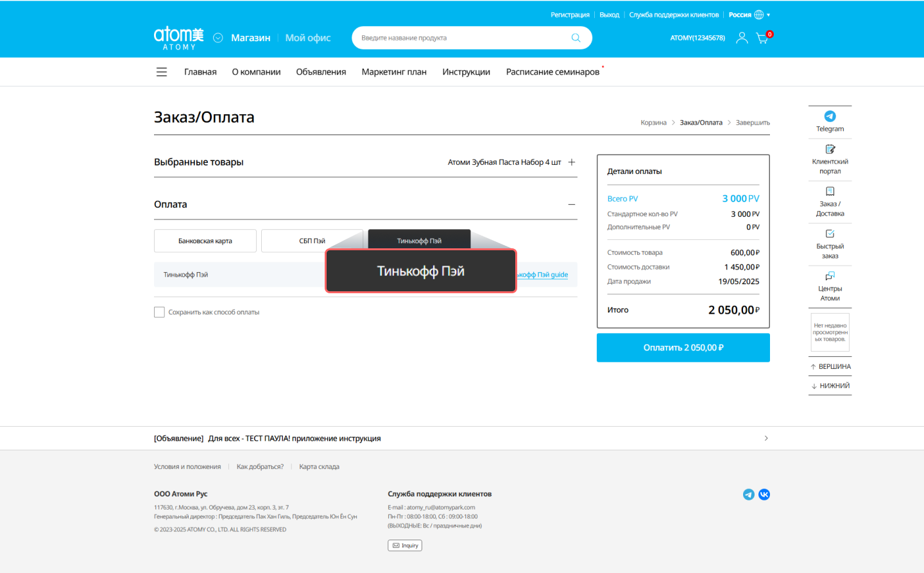This screenshot has height=573, width=924.
Task: Click the VK icon in footer
Action: click(x=764, y=494)
